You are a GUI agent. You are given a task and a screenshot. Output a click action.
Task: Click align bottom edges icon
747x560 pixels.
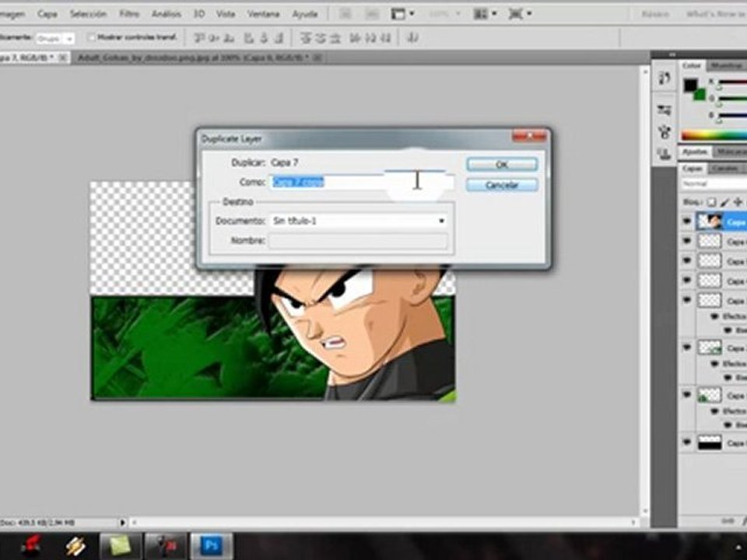click(229, 37)
